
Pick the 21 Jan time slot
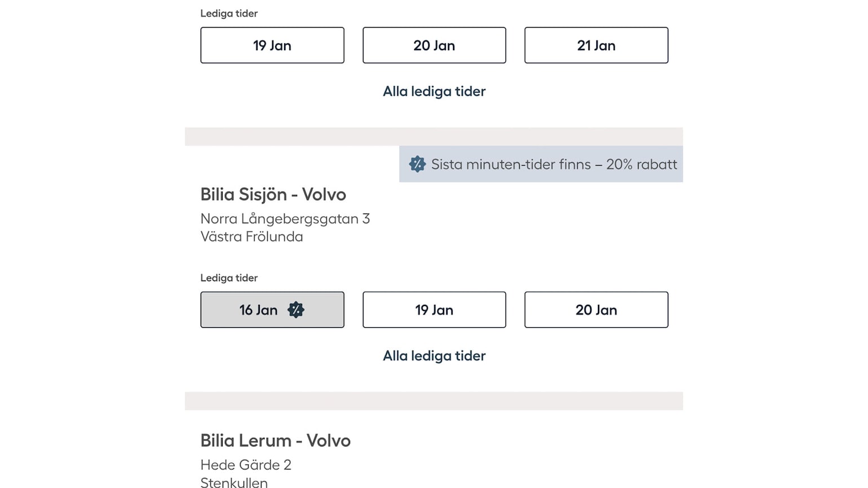click(596, 46)
